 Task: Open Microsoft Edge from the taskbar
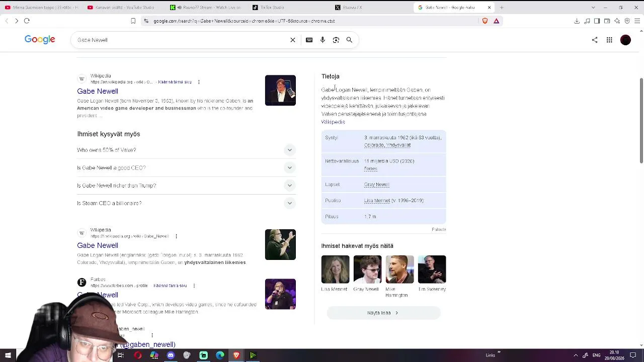click(x=220, y=355)
